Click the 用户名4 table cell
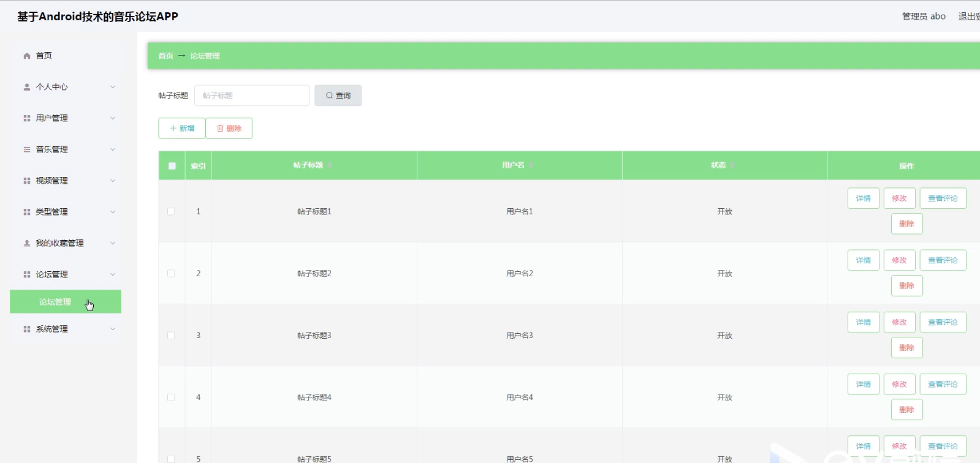Screen dimensions: 980x463 coord(520,397)
